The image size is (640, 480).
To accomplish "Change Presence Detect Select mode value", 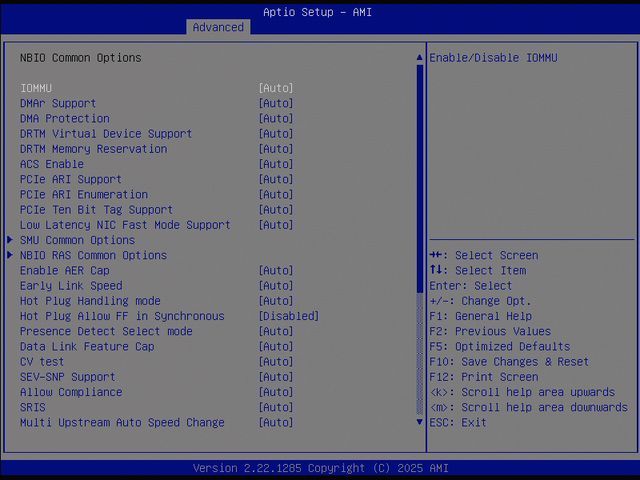I will click(x=276, y=331).
